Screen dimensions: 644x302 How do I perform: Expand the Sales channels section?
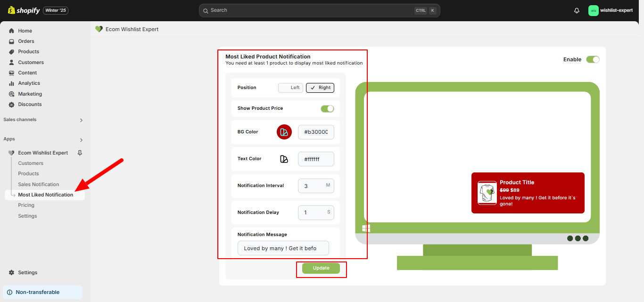(81, 120)
